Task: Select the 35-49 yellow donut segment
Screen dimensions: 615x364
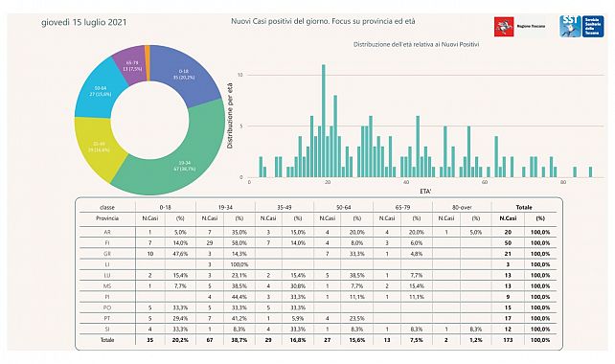Action: (98, 148)
